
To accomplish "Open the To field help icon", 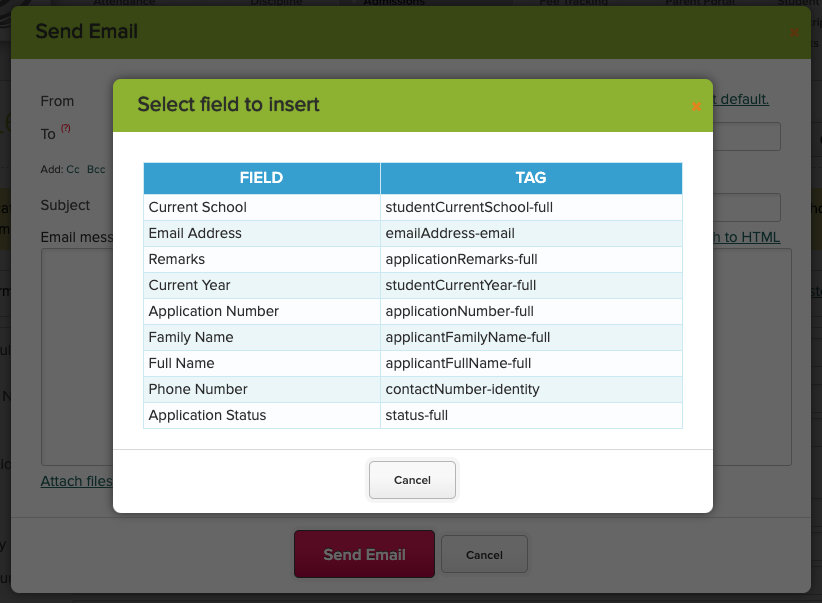I will (x=66, y=128).
